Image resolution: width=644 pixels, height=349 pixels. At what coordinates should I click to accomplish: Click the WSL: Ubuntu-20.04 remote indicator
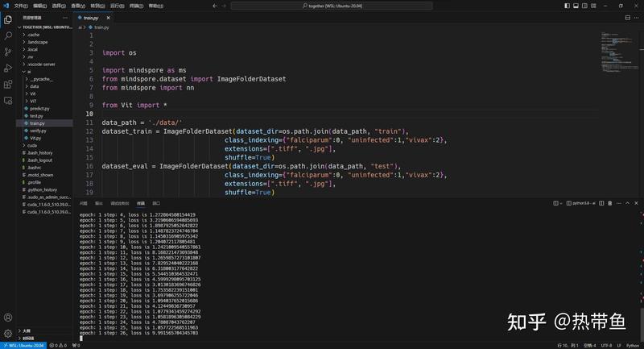[x=23, y=345]
